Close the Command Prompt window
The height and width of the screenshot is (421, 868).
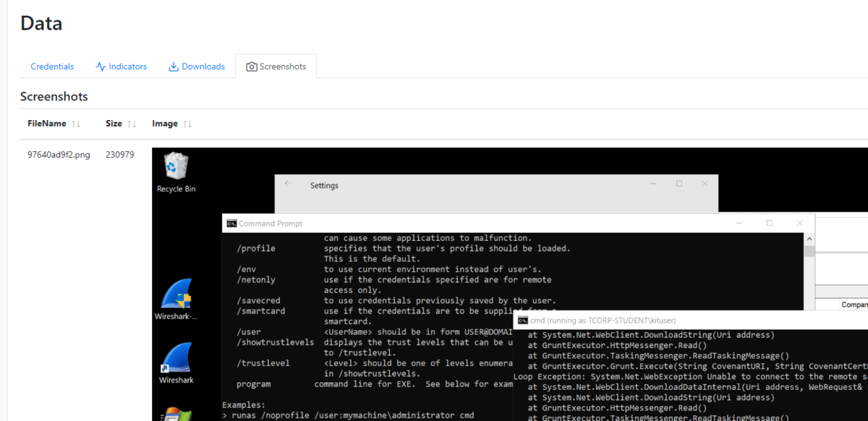[799, 223]
